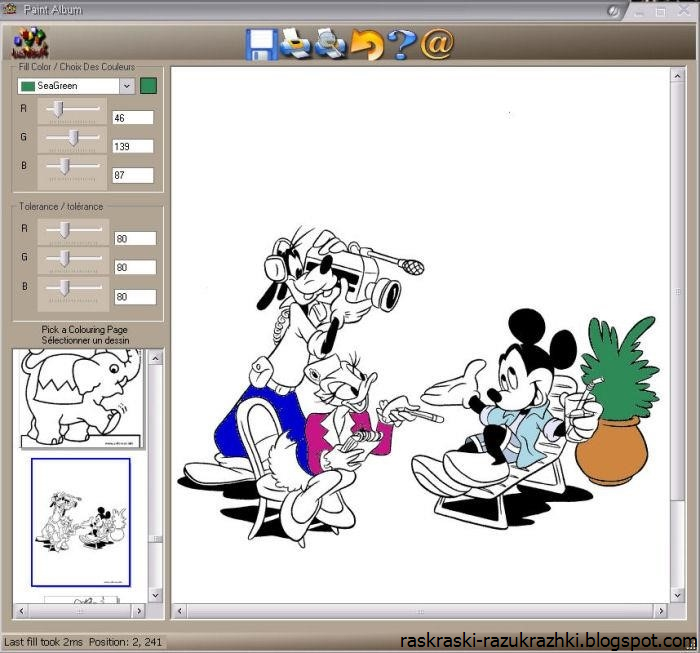Screen dimensions: 700x653
Task: Click 'Fill Color / Choix Des Couleurs' label
Action: [77, 67]
